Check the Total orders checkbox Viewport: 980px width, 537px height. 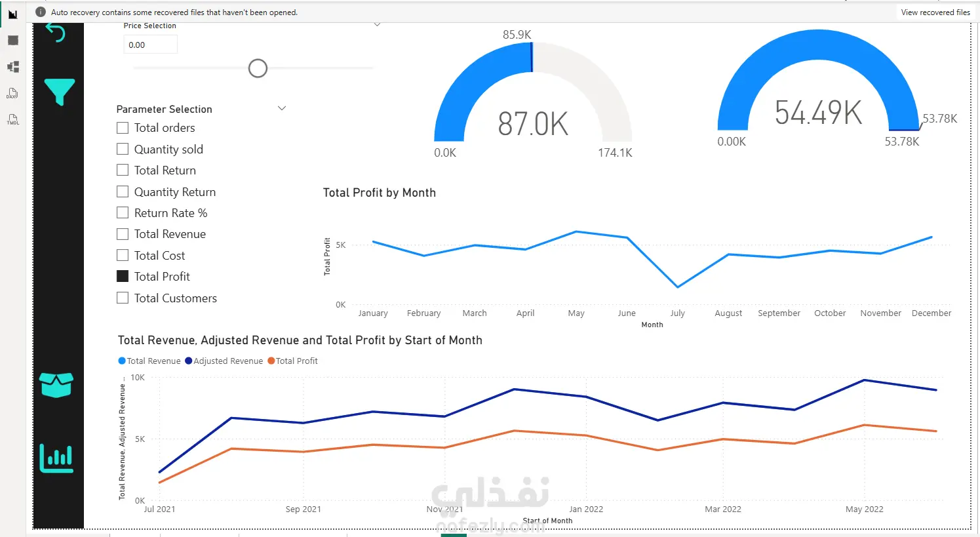(x=123, y=128)
